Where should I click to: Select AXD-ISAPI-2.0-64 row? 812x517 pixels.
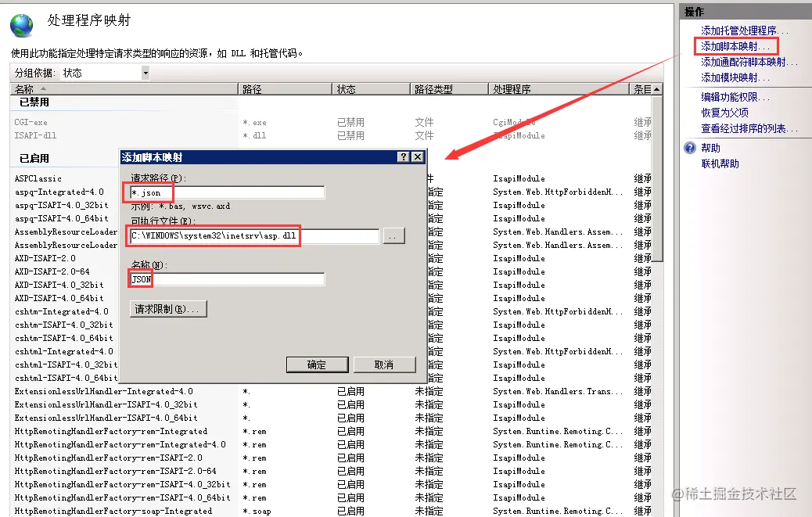[52, 271]
